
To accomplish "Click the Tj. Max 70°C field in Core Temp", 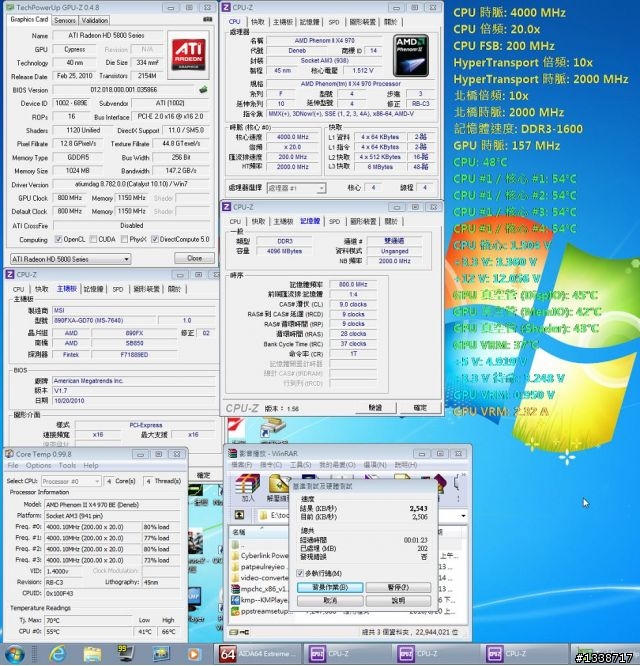I will tap(89, 621).
